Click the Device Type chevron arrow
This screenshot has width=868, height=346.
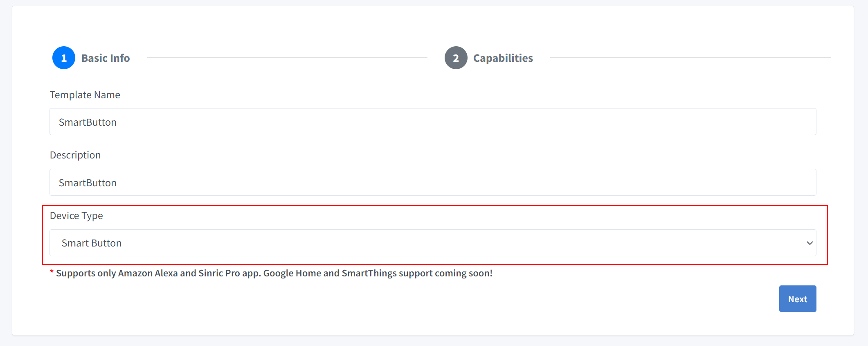pyautogui.click(x=810, y=243)
